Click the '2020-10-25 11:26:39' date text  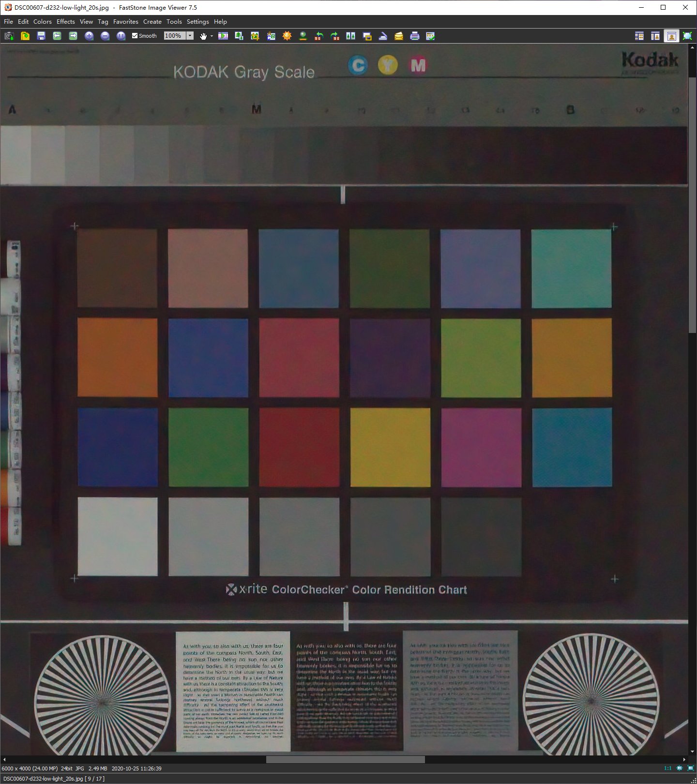[136, 769]
